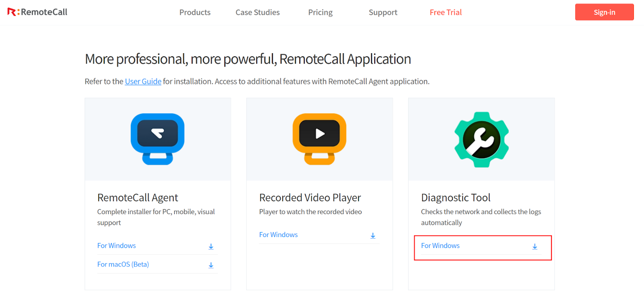Click the page heading about RemoteCall Application
Image resolution: width=644 pixels, height=299 pixels.
point(248,59)
